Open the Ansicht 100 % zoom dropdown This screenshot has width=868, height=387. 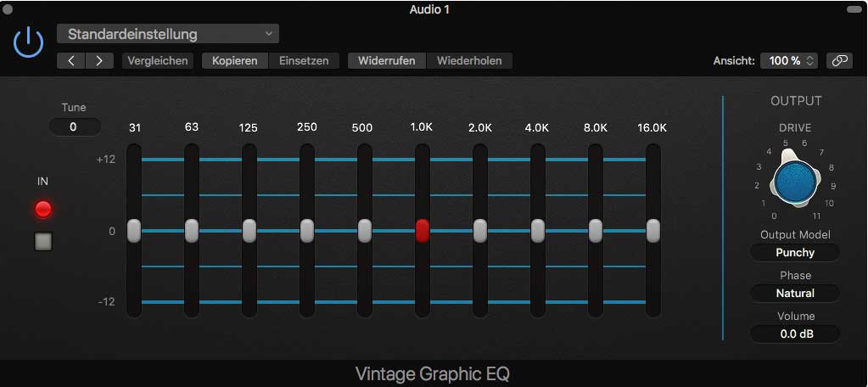pyautogui.click(x=788, y=61)
